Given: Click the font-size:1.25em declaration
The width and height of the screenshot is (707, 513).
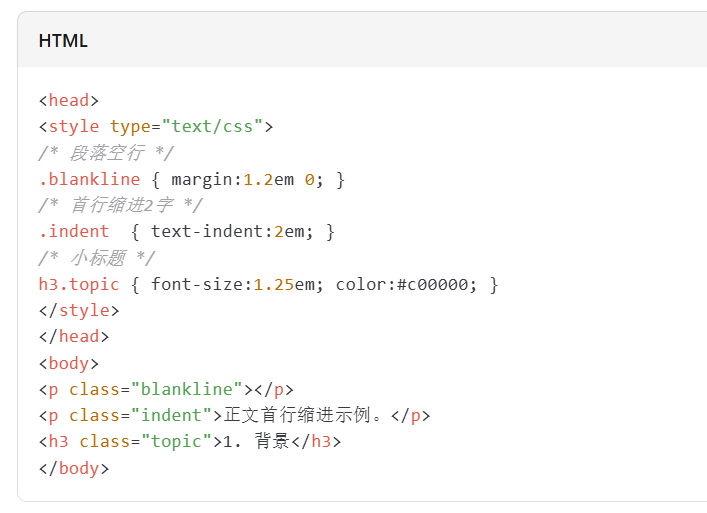Looking at the screenshot, I should click(235, 284).
